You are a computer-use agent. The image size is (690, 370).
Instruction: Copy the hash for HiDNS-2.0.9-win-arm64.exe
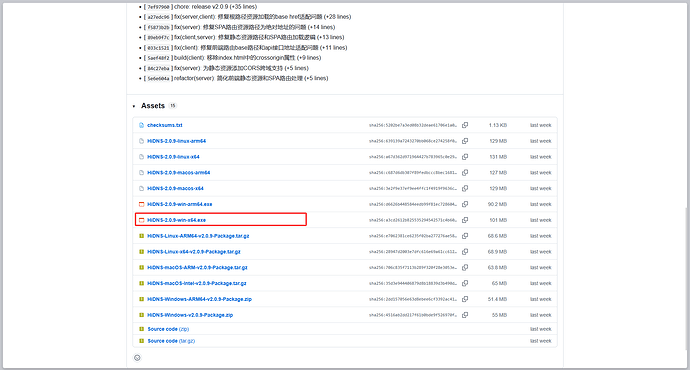tap(465, 204)
